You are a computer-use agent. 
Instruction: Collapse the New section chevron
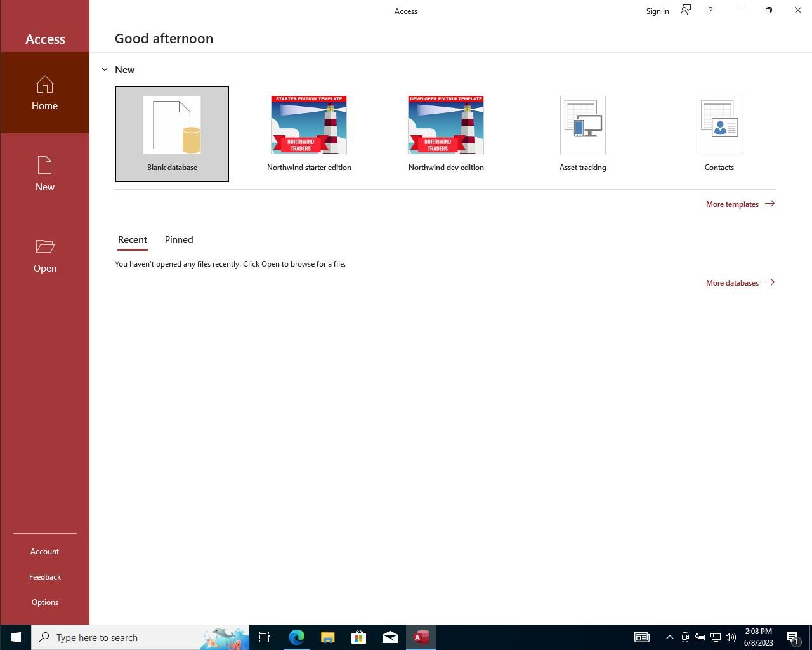coord(105,70)
